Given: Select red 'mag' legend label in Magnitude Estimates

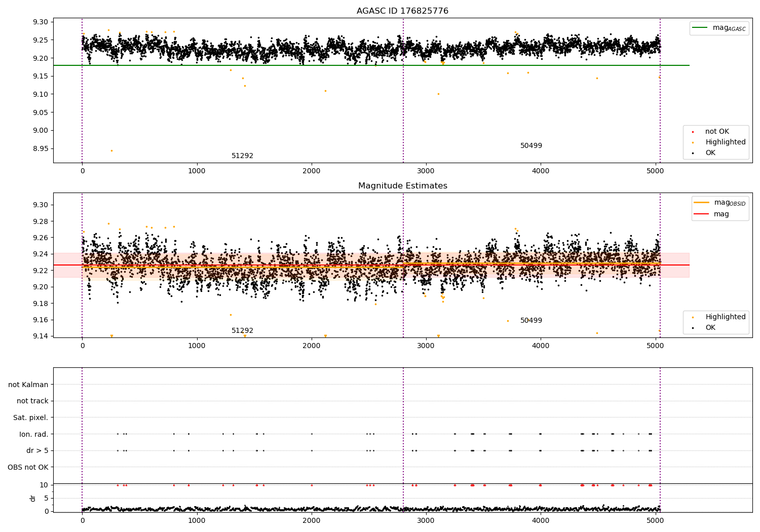Looking at the screenshot, I should 721,214.
